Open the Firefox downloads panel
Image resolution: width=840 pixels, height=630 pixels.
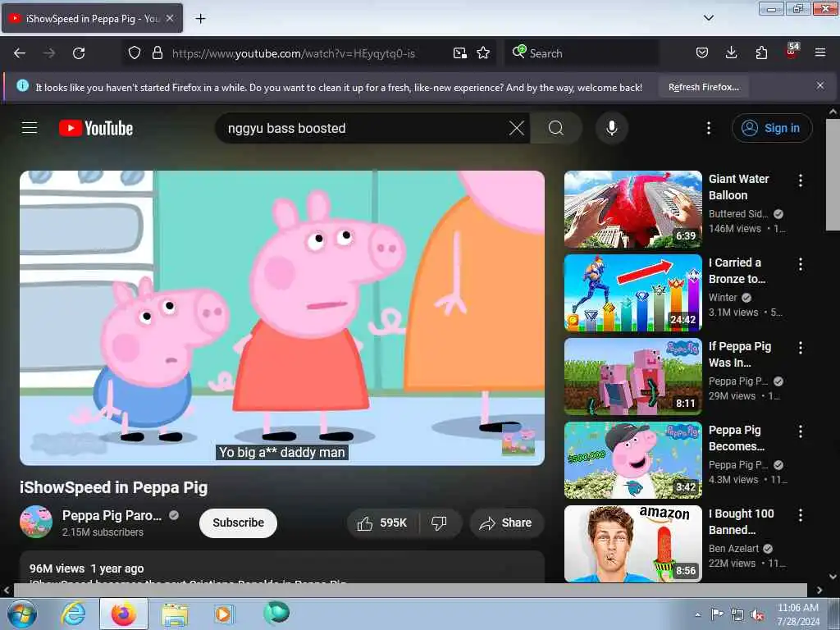pos(731,53)
